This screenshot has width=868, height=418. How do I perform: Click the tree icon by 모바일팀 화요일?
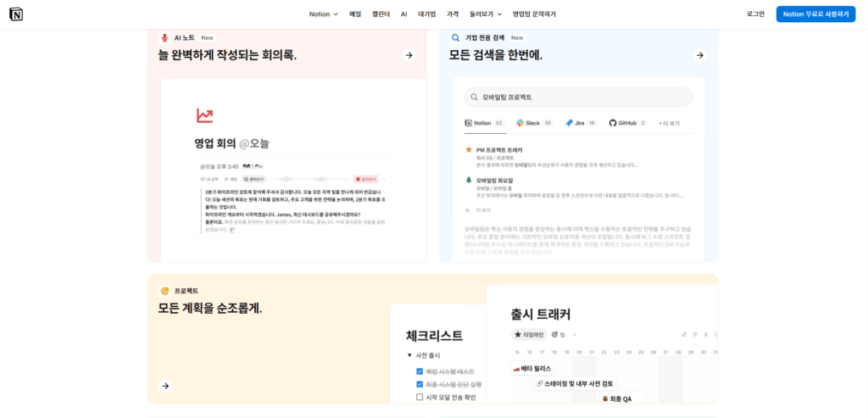[468, 180]
